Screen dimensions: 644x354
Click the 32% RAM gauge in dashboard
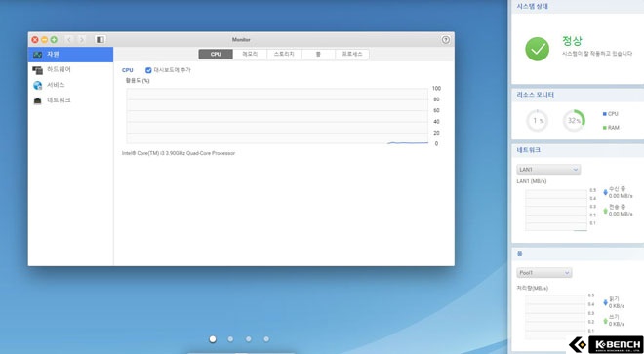click(x=574, y=121)
